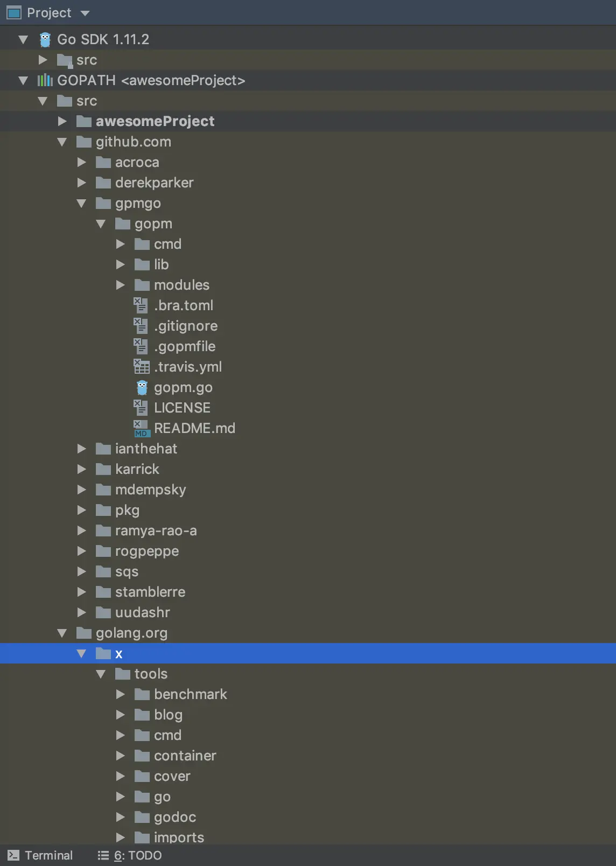Click the Project panel title
The image size is (616, 866).
(x=49, y=13)
